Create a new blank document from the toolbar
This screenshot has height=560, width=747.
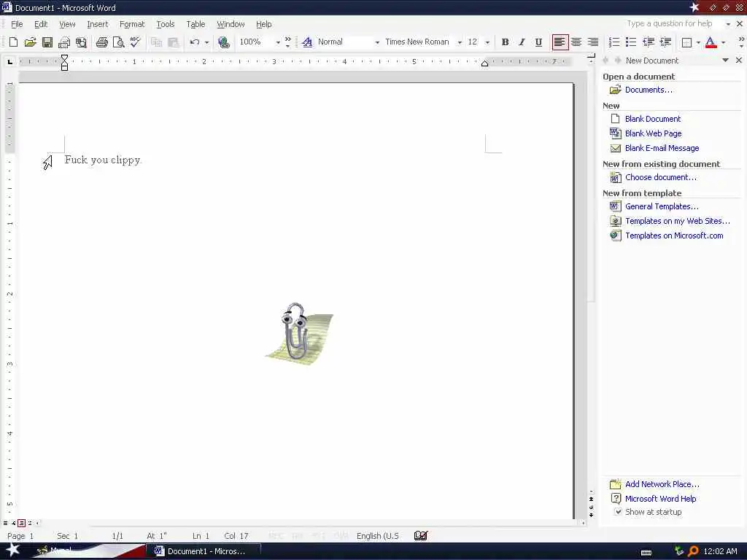pos(13,42)
